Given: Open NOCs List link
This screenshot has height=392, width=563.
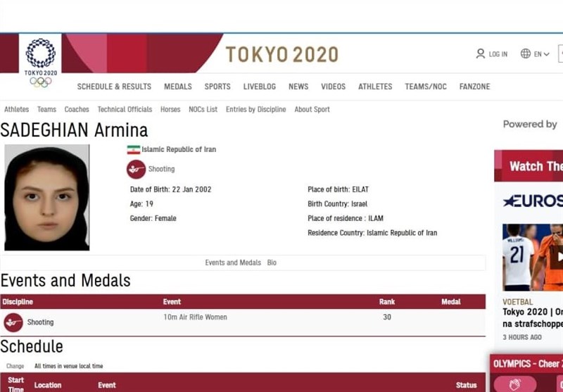Looking at the screenshot, I should (203, 109).
